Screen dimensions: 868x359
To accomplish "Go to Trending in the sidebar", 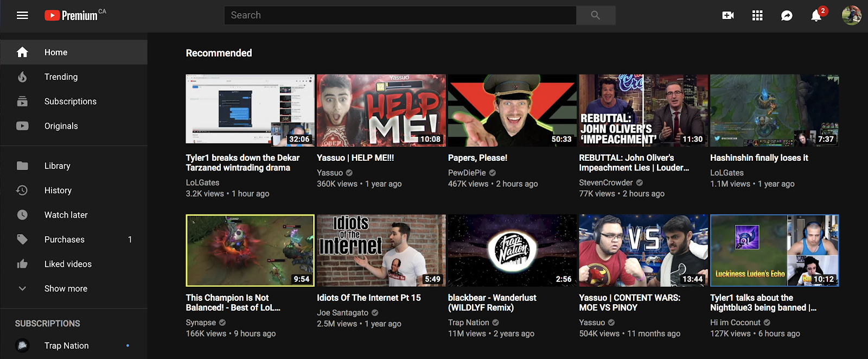I will [x=74, y=77].
